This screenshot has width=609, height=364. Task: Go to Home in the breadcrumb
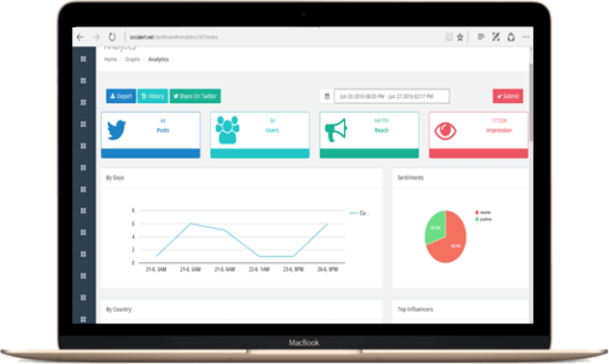pyautogui.click(x=110, y=60)
